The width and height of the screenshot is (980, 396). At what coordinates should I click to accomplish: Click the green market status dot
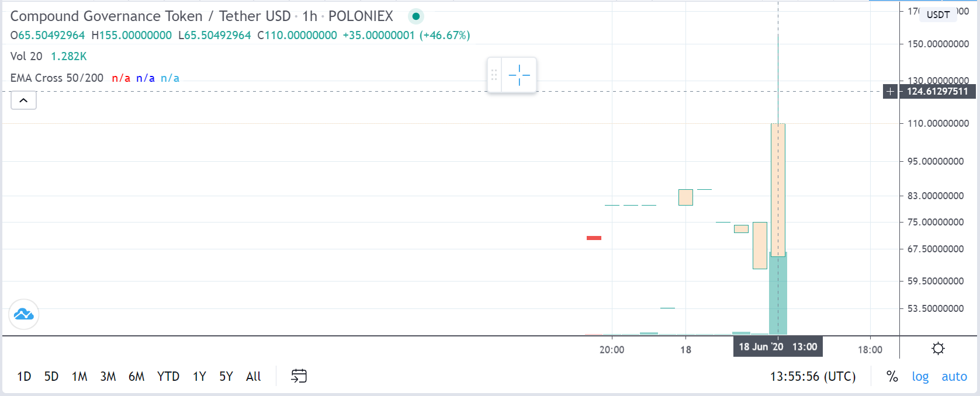pos(415,16)
